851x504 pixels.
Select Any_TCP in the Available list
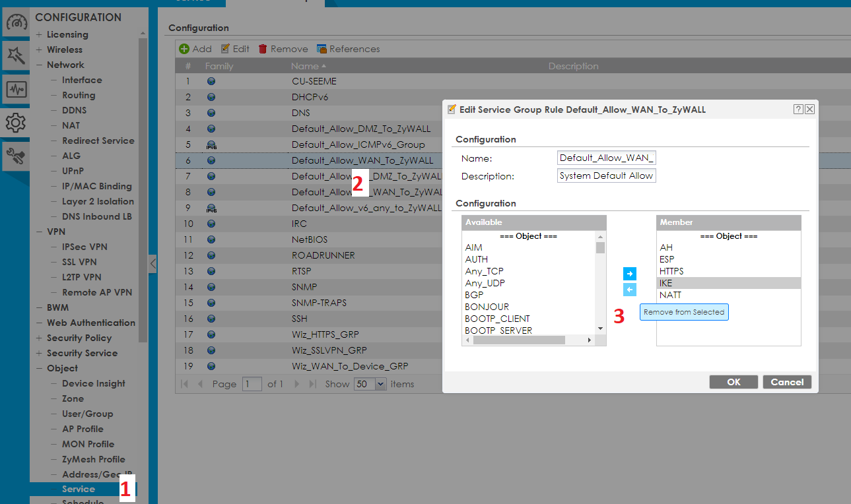484,271
